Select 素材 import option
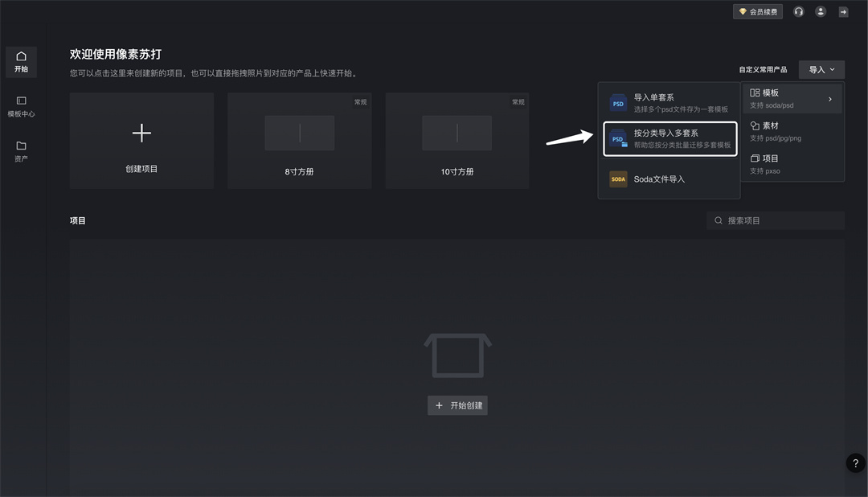Image resolution: width=868 pixels, height=497 pixels. 792,131
